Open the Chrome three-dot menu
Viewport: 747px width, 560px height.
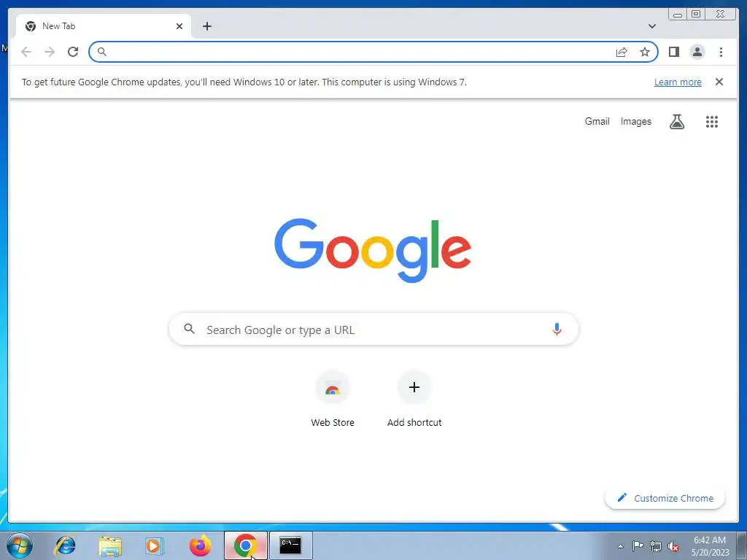click(721, 52)
